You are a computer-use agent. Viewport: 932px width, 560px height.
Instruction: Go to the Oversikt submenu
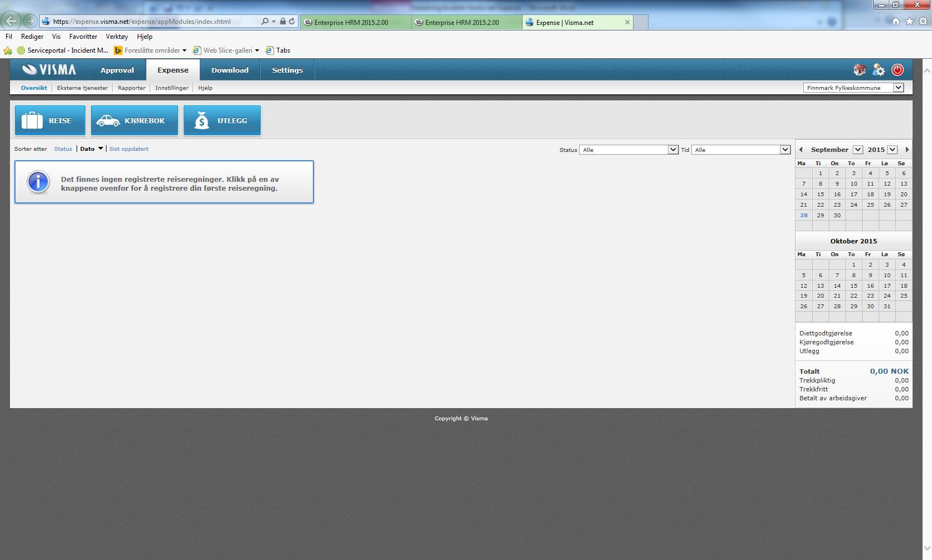[x=34, y=88]
